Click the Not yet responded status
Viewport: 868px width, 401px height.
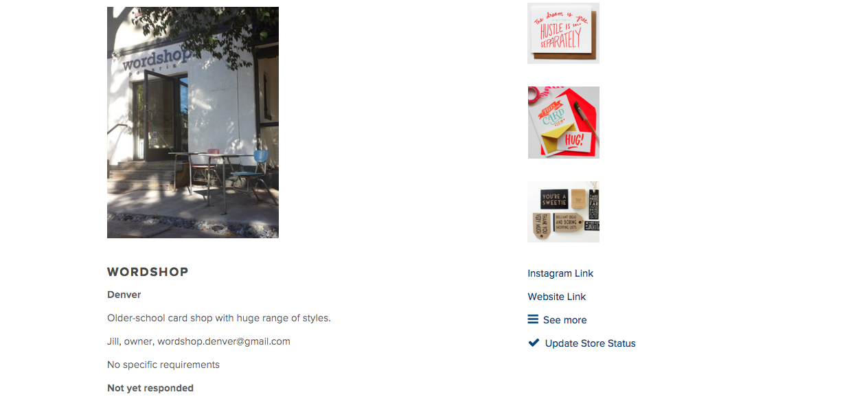(x=150, y=388)
